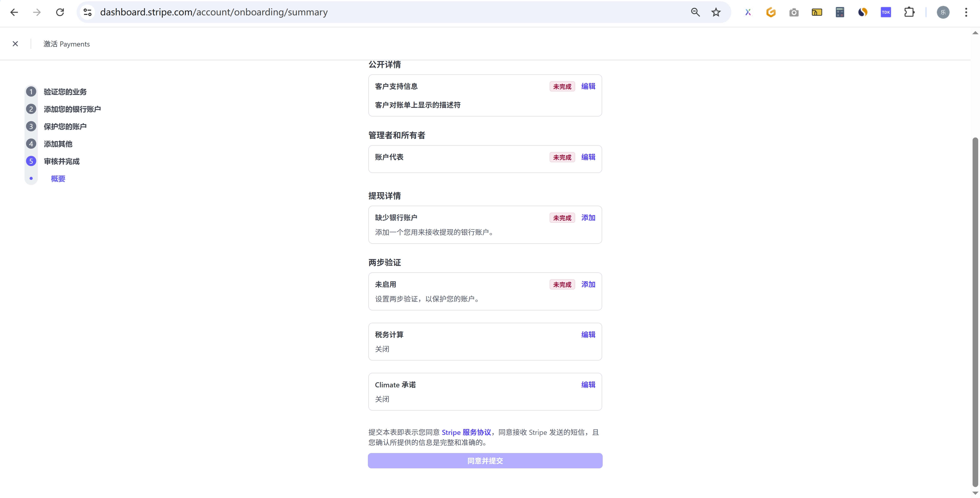Click the browser forward arrow
This screenshot has height=498, width=980.
point(37,12)
